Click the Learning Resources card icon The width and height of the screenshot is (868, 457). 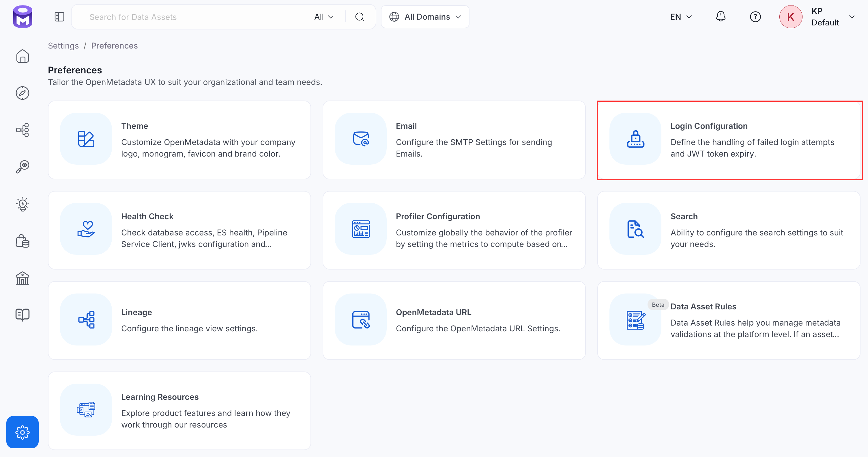click(x=86, y=409)
